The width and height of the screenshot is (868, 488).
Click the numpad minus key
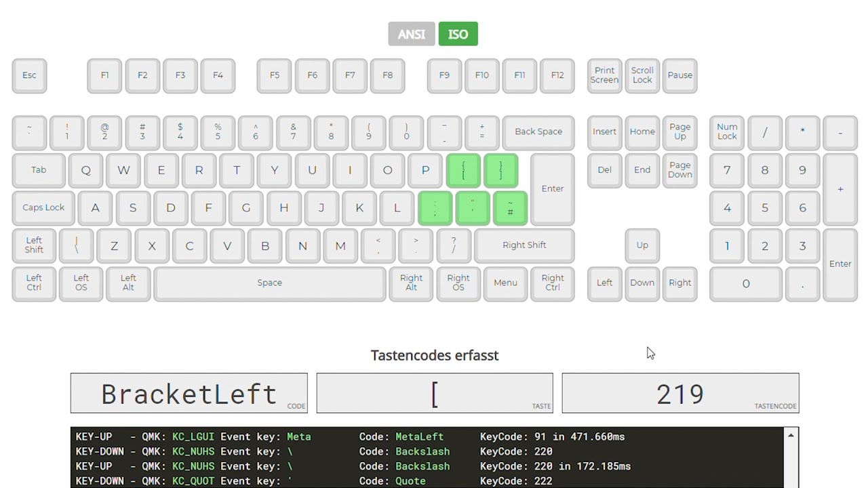coord(840,132)
